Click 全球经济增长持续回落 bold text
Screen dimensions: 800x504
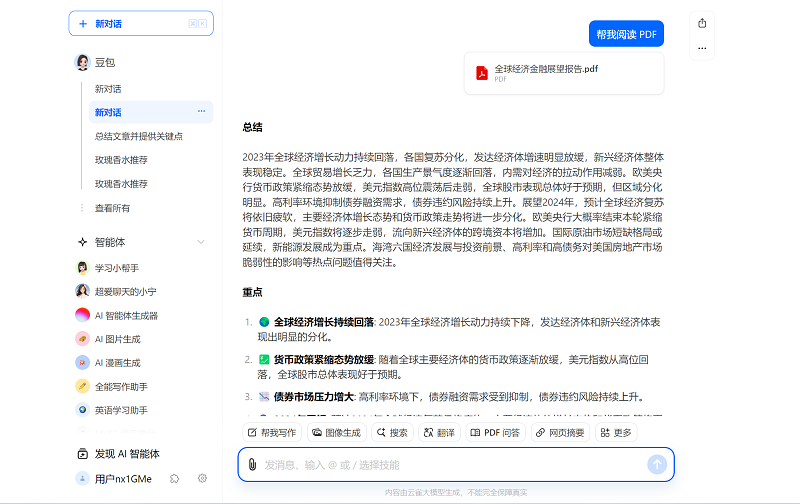pyautogui.click(x=324, y=322)
